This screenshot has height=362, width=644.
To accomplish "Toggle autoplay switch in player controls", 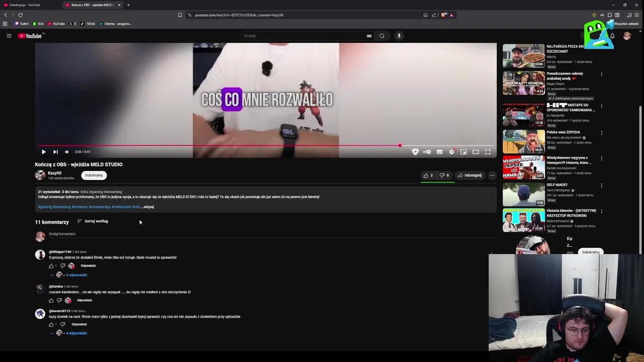I will click(427, 152).
